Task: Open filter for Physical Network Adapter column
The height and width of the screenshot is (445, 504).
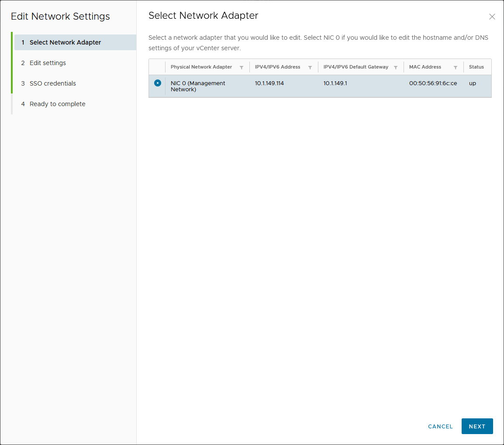Action: point(242,68)
